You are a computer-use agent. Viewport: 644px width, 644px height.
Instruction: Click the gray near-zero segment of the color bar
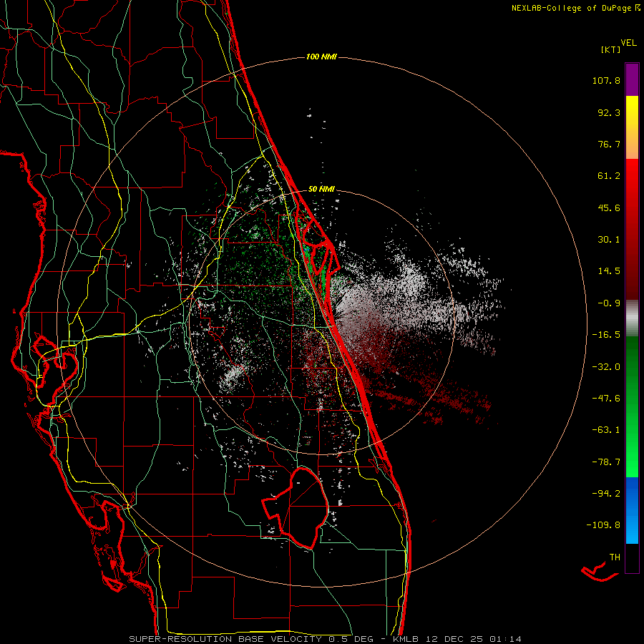click(632, 318)
